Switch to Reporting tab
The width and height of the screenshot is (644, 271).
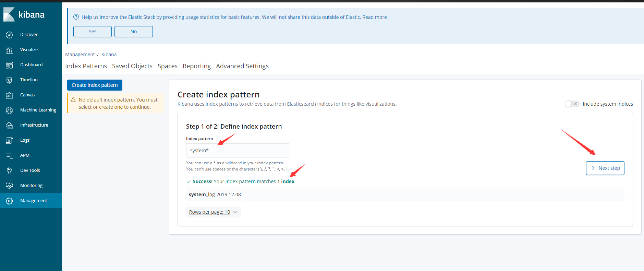197,66
